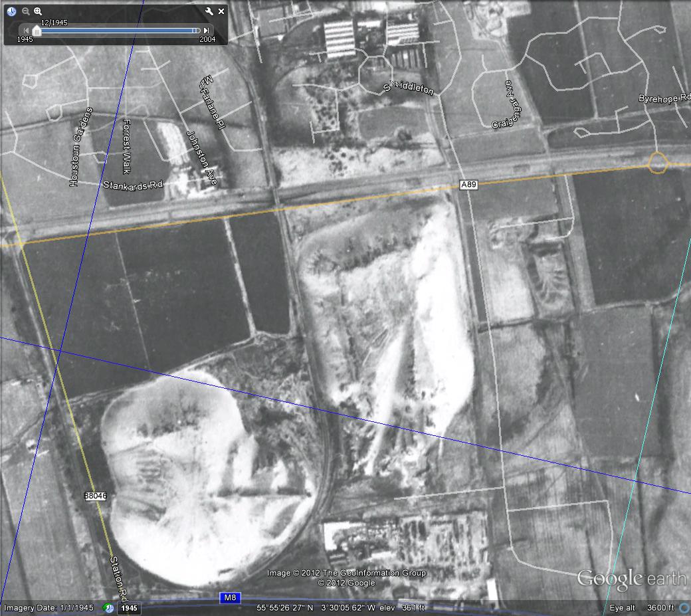Click the roundabout marker on A89
The width and height of the screenshot is (691, 616).
tap(658, 162)
